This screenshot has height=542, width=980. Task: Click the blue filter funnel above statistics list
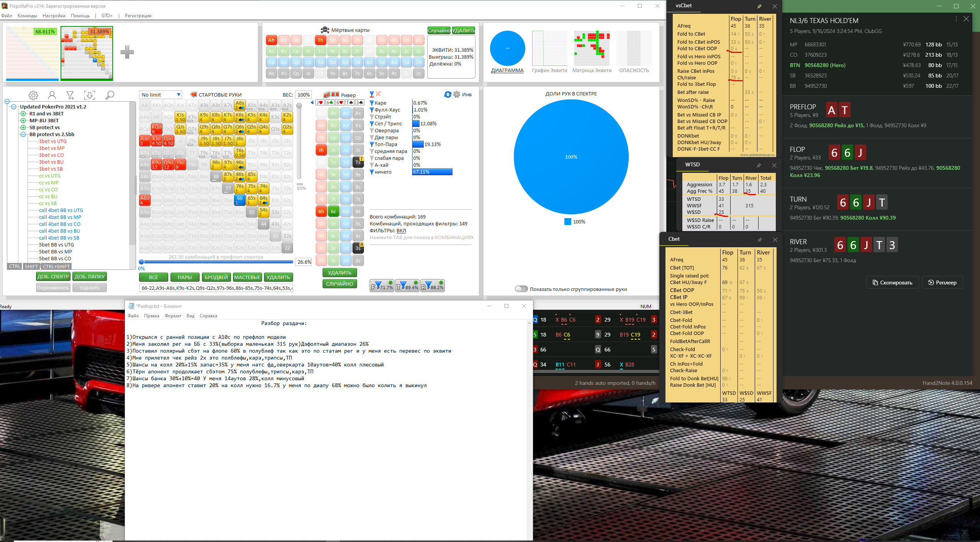[372, 94]
